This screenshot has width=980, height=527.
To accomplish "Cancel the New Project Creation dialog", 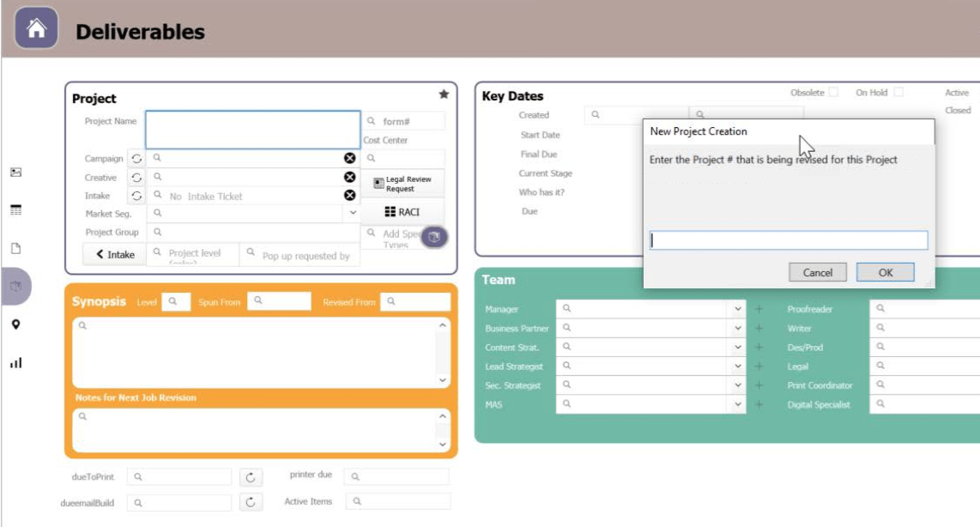I will coord(818,273).
